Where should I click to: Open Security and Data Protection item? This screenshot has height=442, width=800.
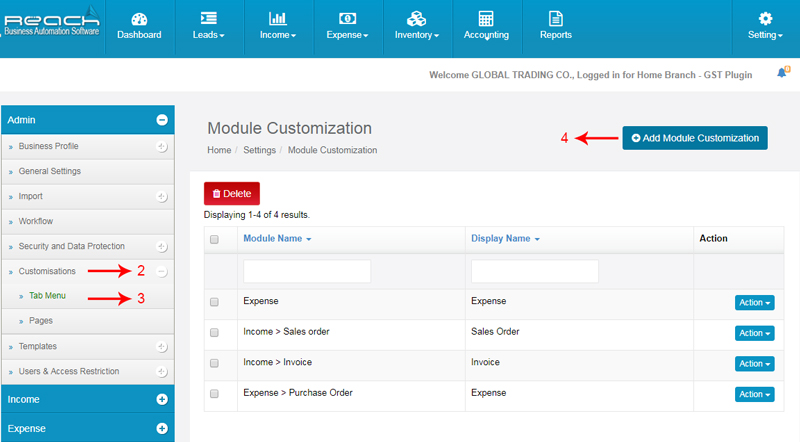pyautogui.click(x=72, y=246)
